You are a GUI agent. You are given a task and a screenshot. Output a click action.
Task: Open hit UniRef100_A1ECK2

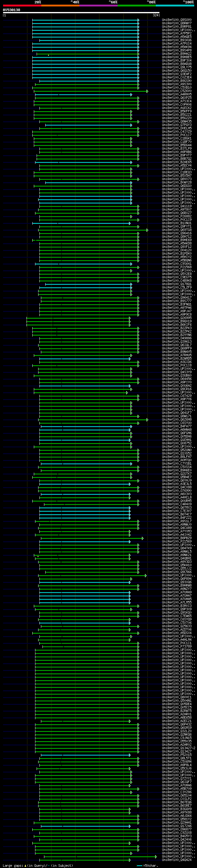(x=177, y=108)
